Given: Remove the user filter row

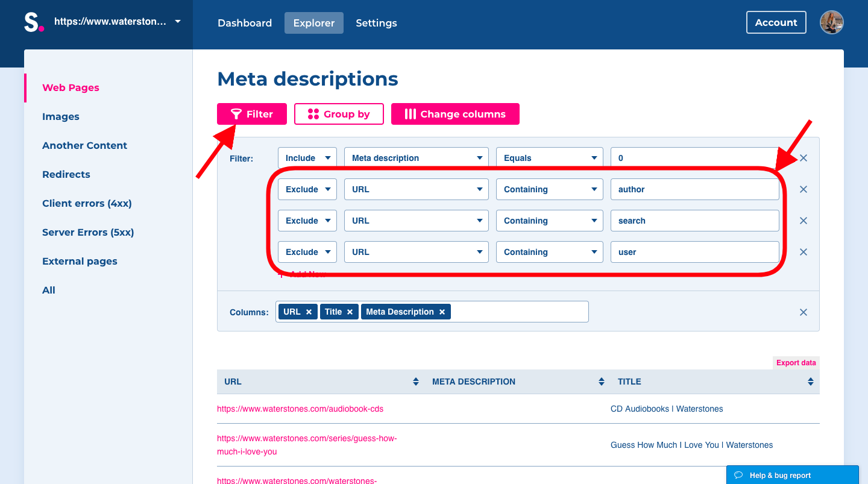Looking at the screenshot, I should tap(804, 252).
